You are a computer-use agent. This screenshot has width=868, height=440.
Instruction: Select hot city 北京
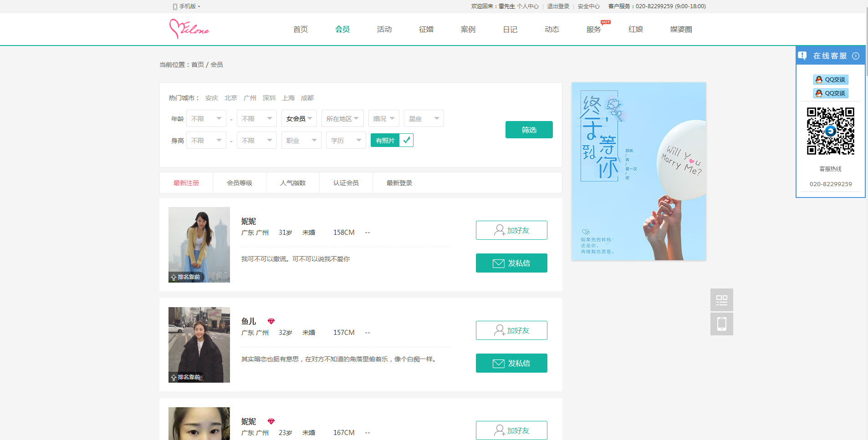click(231, 98)
